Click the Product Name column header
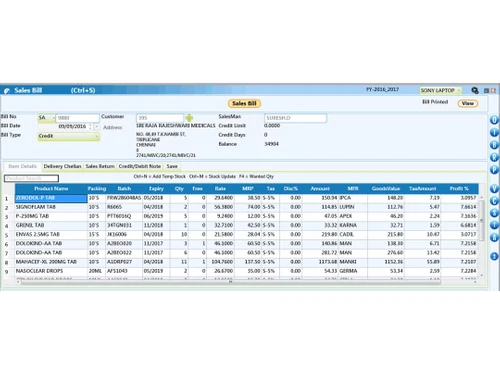This screenshot has width=500, height=375. (51, 189)
